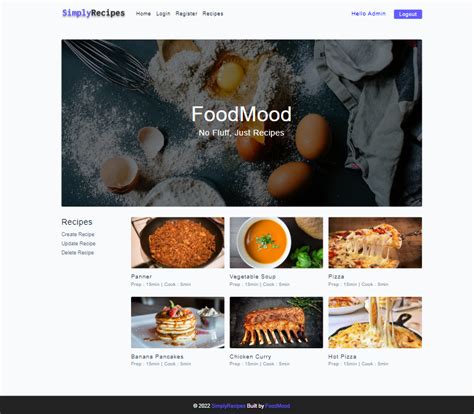Open the Chicken Curry image
The height and width of the screenshot is (414, 474).
(276, 322)
